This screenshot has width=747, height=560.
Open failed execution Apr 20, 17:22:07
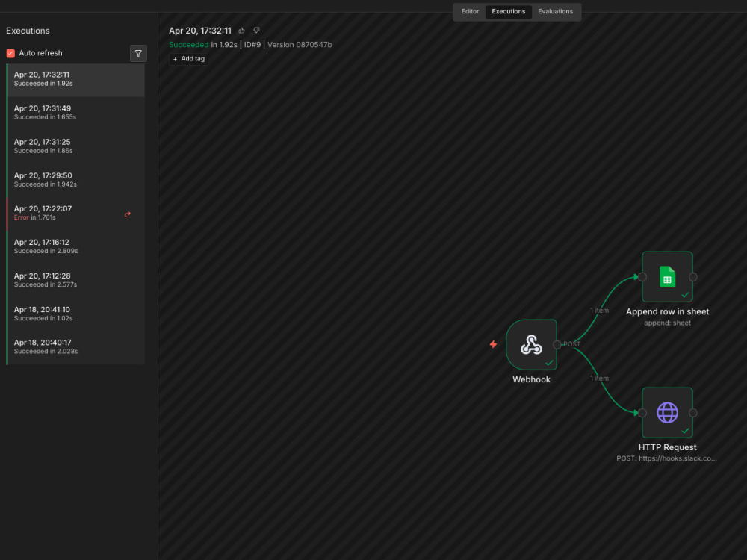[75, 213]
